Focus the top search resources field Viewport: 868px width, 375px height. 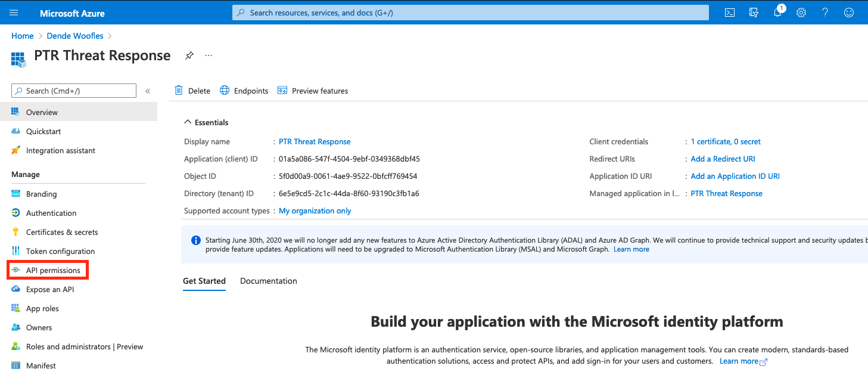pyautogui.click(x=471, y=13)
